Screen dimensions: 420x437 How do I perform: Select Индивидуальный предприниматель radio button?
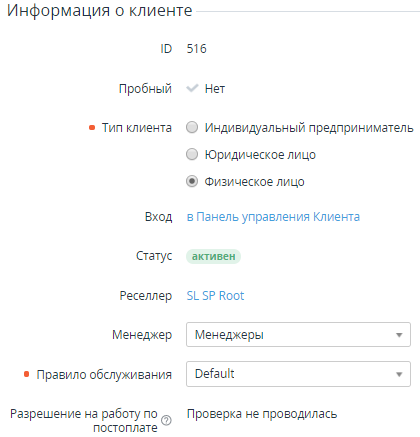[192, 127]
